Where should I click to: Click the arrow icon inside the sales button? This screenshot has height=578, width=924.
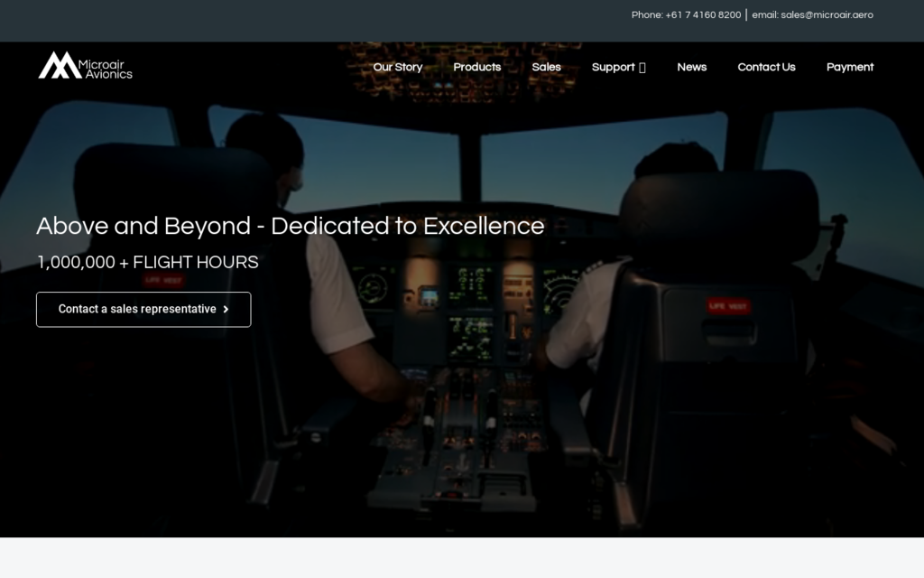pos(226,309)
